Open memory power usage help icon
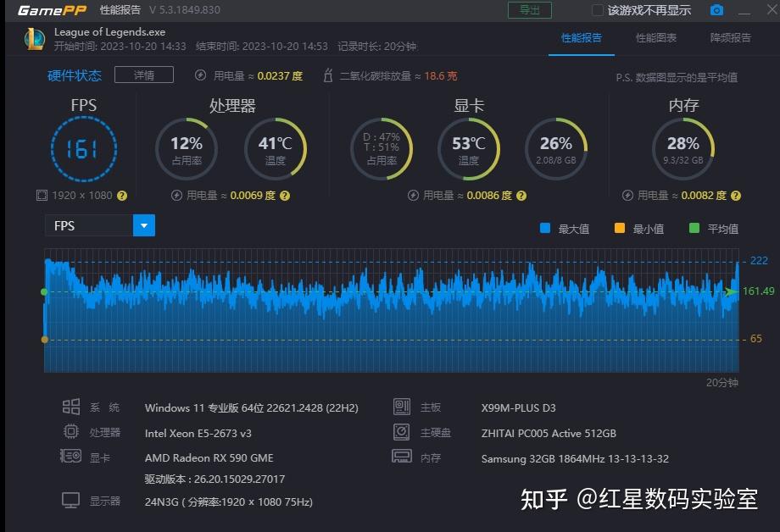This screenshot has width=780, height=532. point(736,196)
